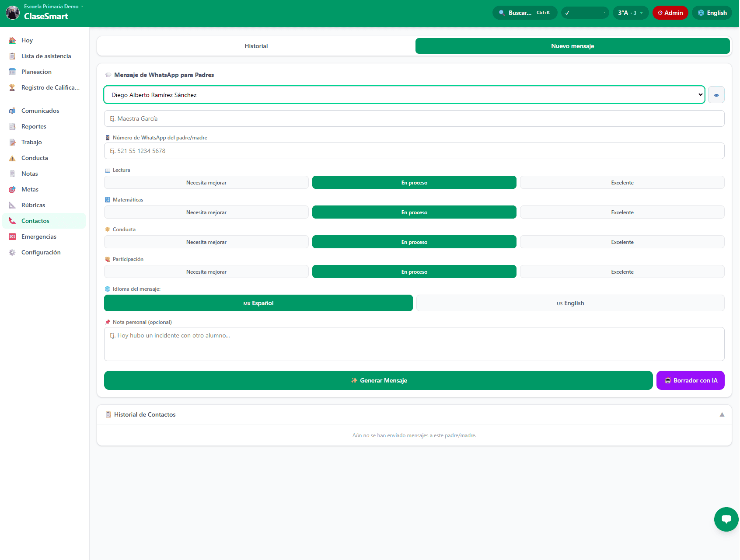Focus the teacher name field Ej. Maestra García
The height and width of the screenshot is (560, 740).
[414, 118]
